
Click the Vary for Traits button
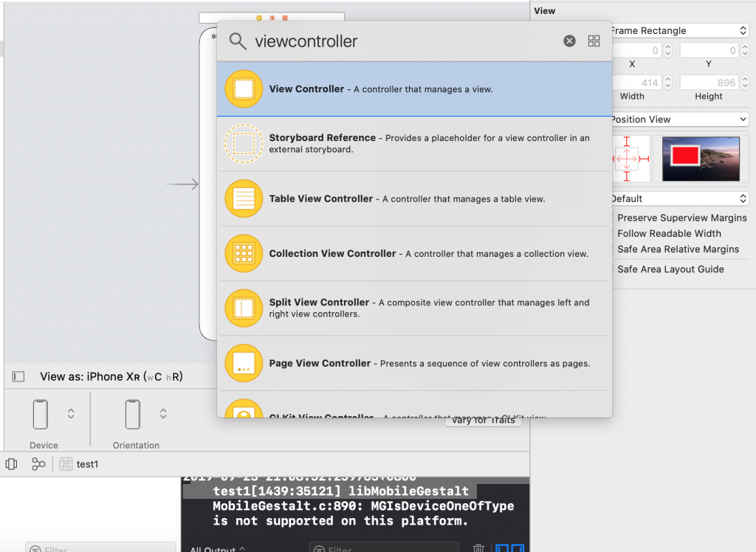(483, 421)
